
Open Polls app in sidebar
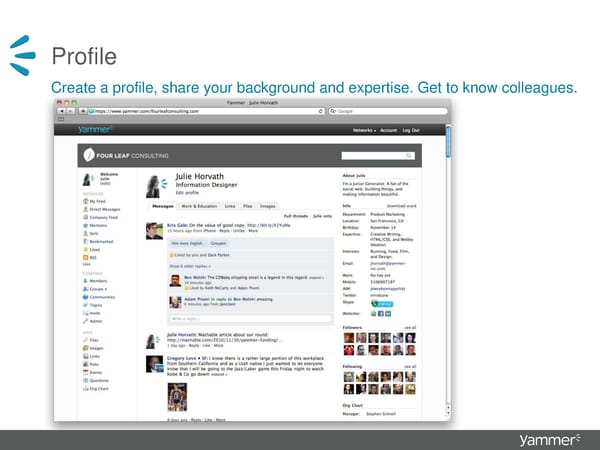click(94, 364)
